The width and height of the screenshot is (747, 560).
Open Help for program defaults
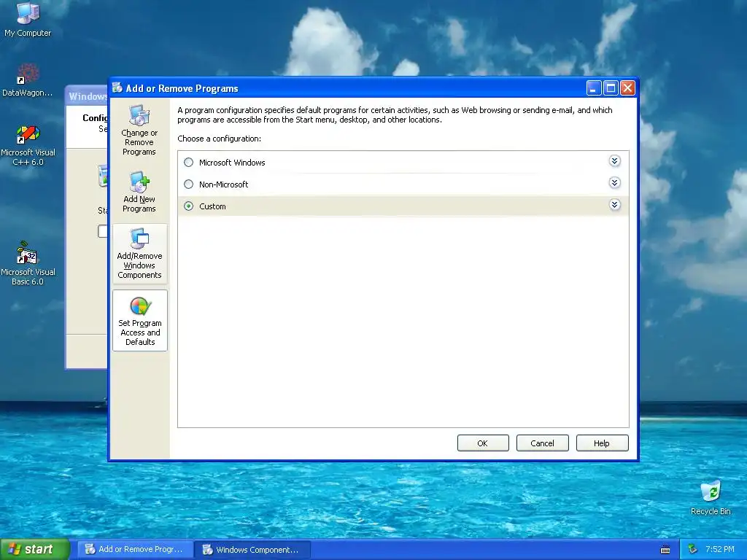point(602,443)
